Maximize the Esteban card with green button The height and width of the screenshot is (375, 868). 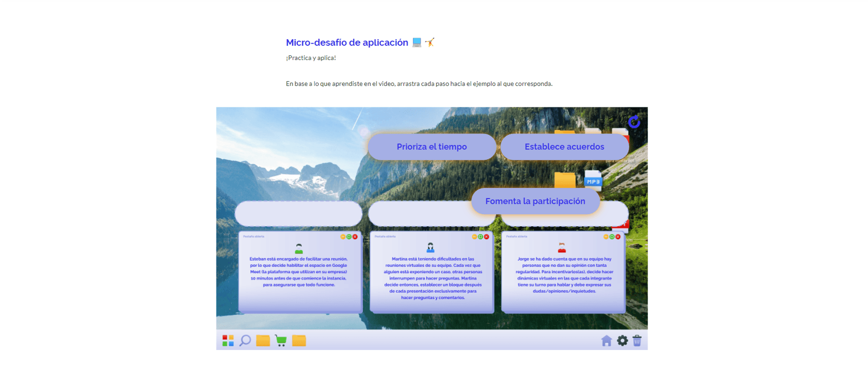349,237
